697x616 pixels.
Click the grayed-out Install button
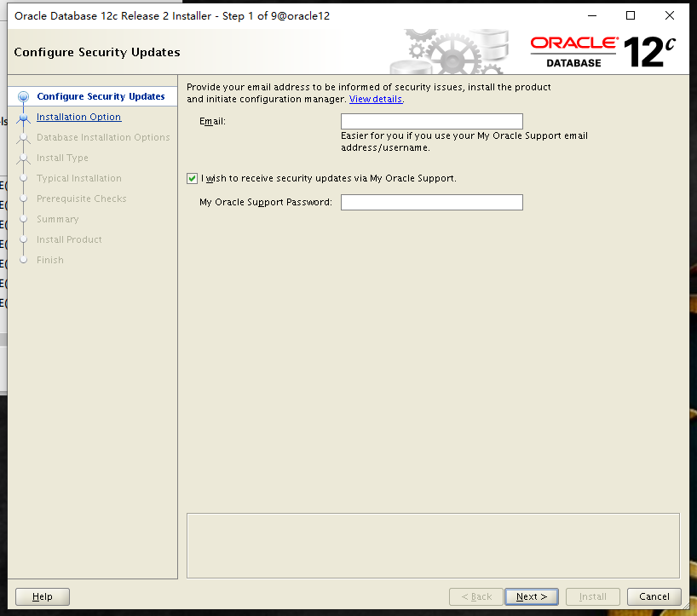tap(592, 596)
